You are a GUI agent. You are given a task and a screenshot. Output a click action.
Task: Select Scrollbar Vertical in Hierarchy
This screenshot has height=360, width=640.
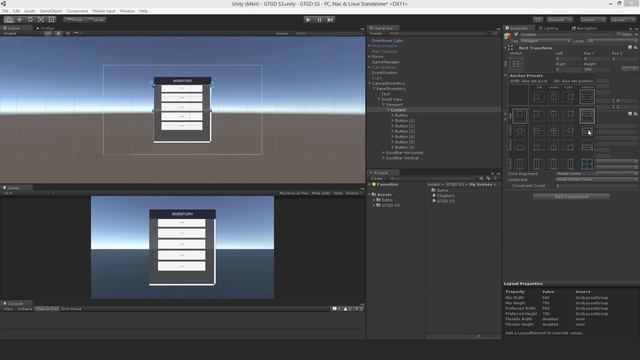point(402,158)
